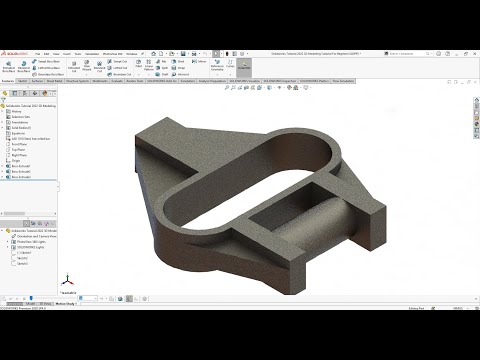Image resolution: width=480 pixels, height=360 pixels.
Task: Select the Linear Pattern tool
Action: [149, 65]
